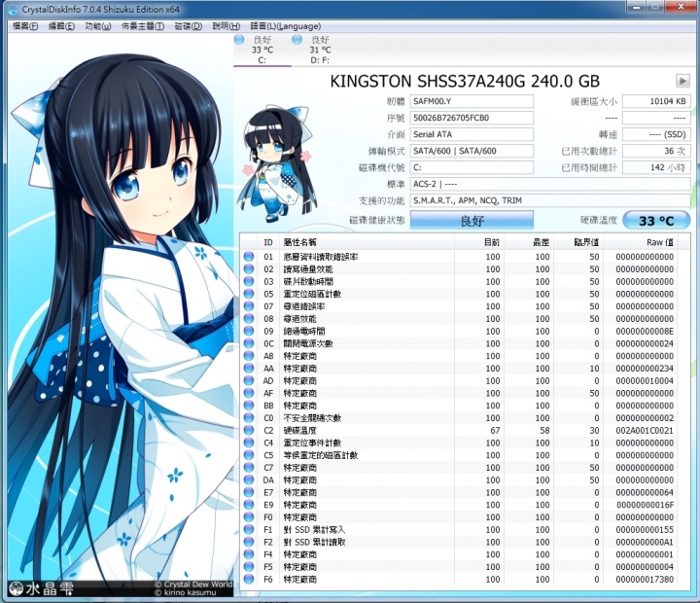Open the 語言(L)(Language) menu
Screen dimensions: 700x603
click(x=285, y=26)
